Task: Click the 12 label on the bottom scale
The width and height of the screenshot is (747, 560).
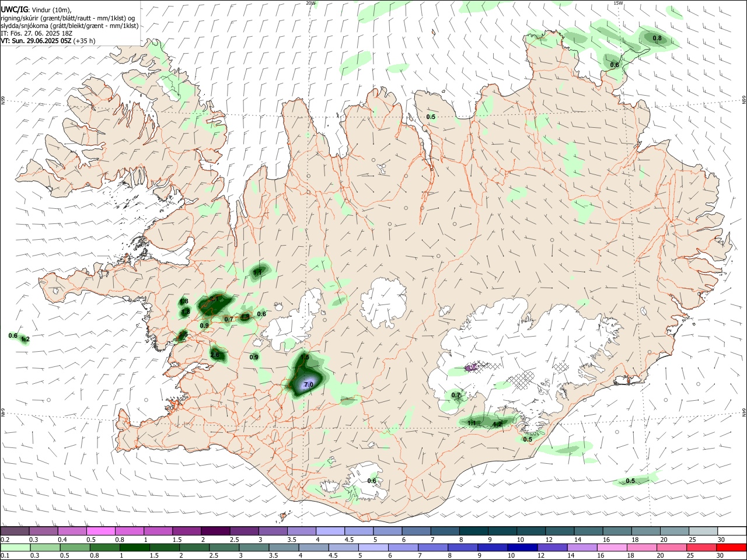Action: [x=541, y=556]
